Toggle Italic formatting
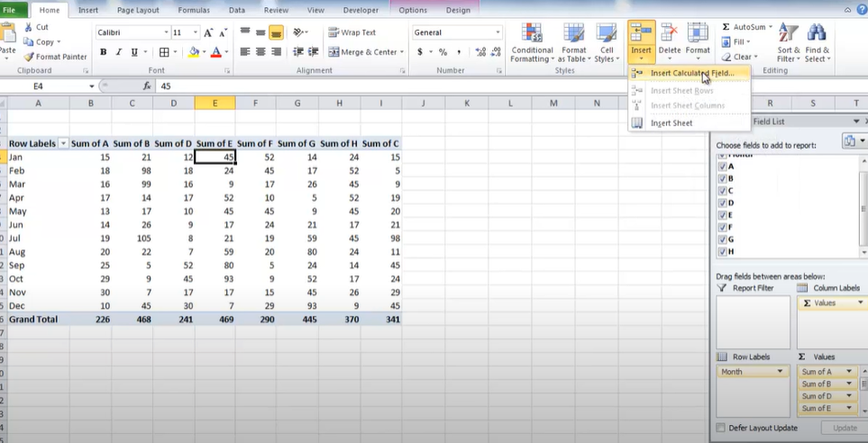 (x=118, y=52)
